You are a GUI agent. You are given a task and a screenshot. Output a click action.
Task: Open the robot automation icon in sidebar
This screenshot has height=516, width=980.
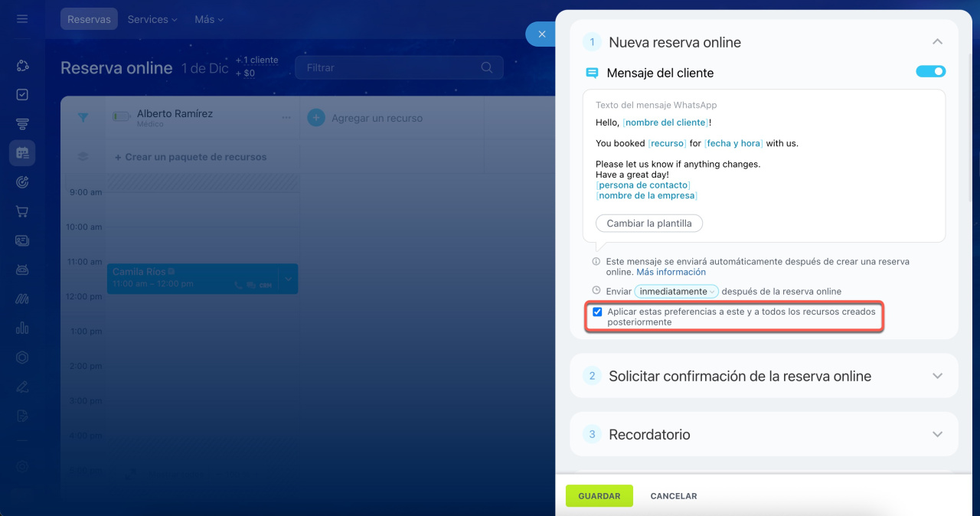click(x=22, y=269)
